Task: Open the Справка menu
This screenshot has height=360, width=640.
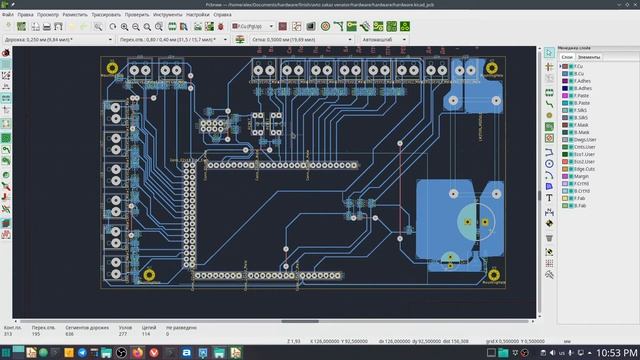Action: [222, 14]
